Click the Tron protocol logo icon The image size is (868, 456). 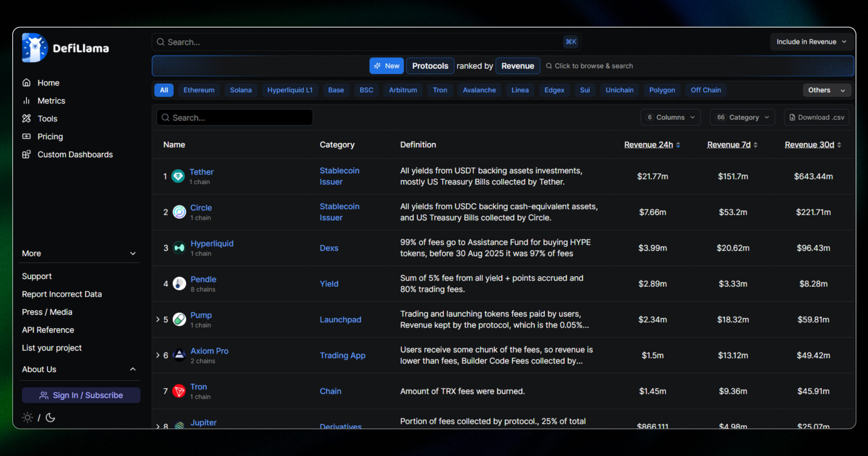tap(179, 391)
